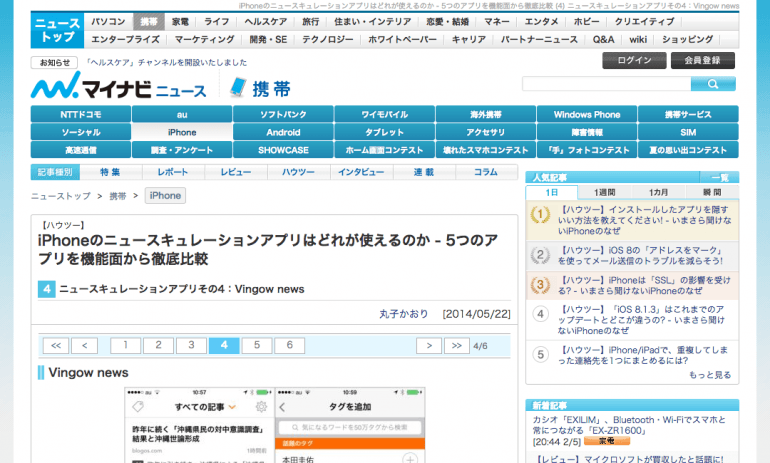Go to page 6 of article
Viewport: 770px width, 463px height.
click(x=290, y=346)
